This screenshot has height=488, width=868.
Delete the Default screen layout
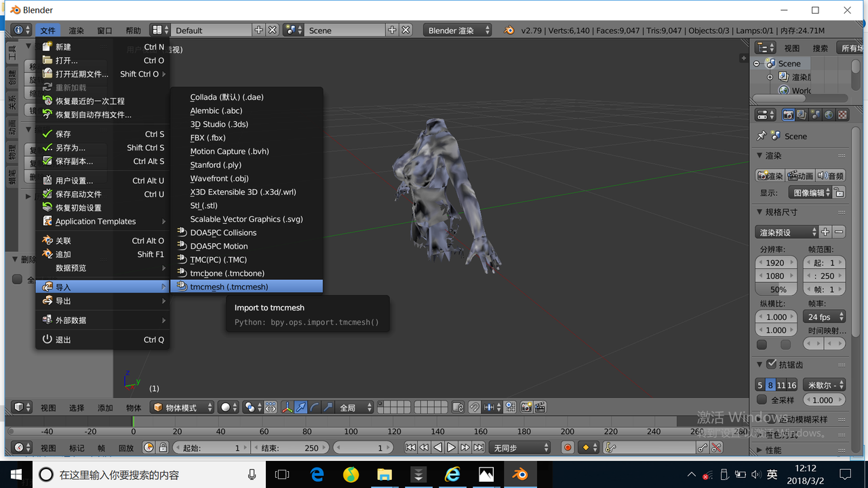pyautogui.click(x=273, y=30)
